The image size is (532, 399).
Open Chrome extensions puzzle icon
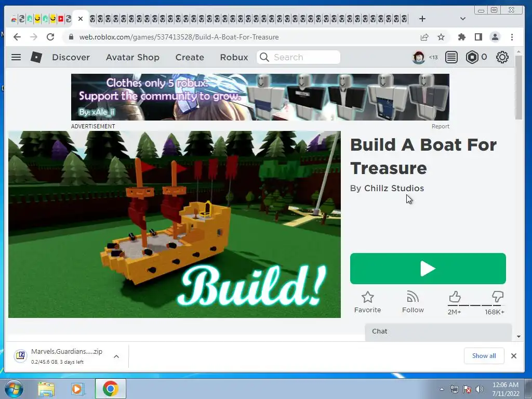pyautogui.click(x=462, y=37)
